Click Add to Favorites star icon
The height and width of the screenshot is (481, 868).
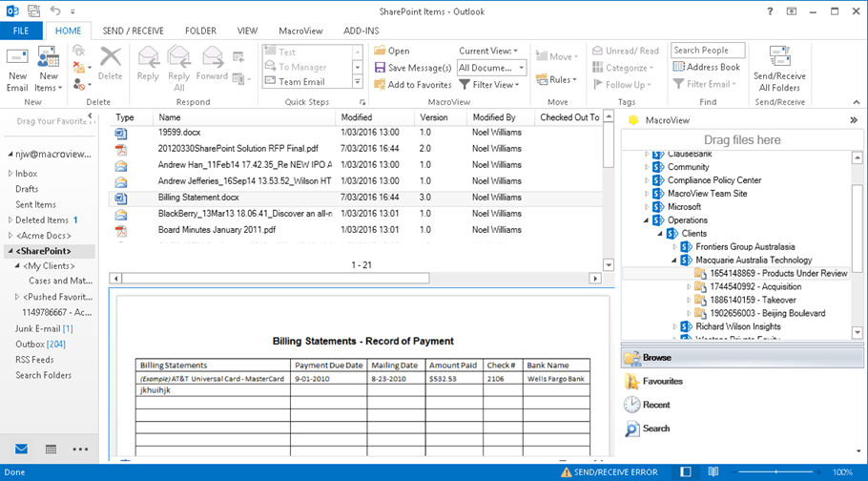380,85
